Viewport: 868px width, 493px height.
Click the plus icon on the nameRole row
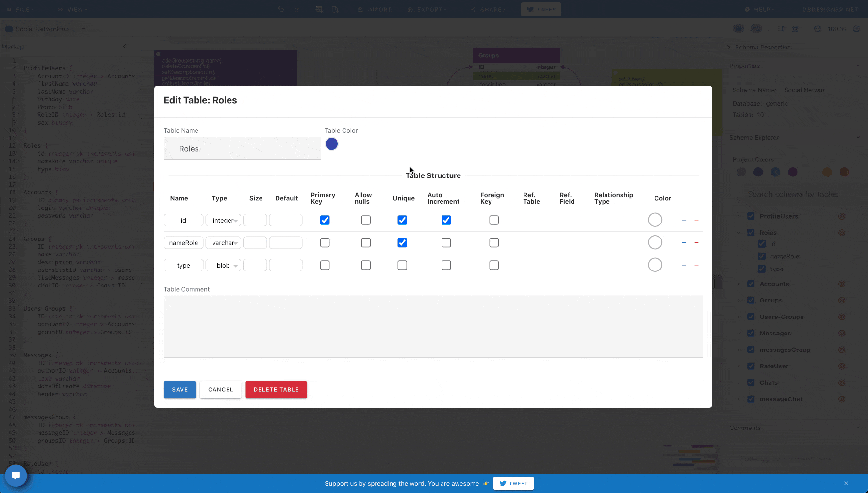point(684,243)
